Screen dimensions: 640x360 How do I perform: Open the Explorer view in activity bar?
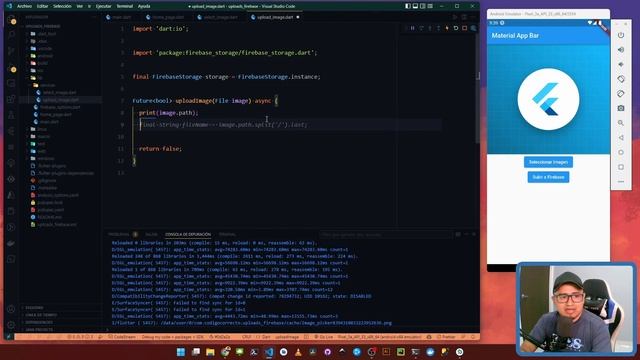(x=11, y=20)
